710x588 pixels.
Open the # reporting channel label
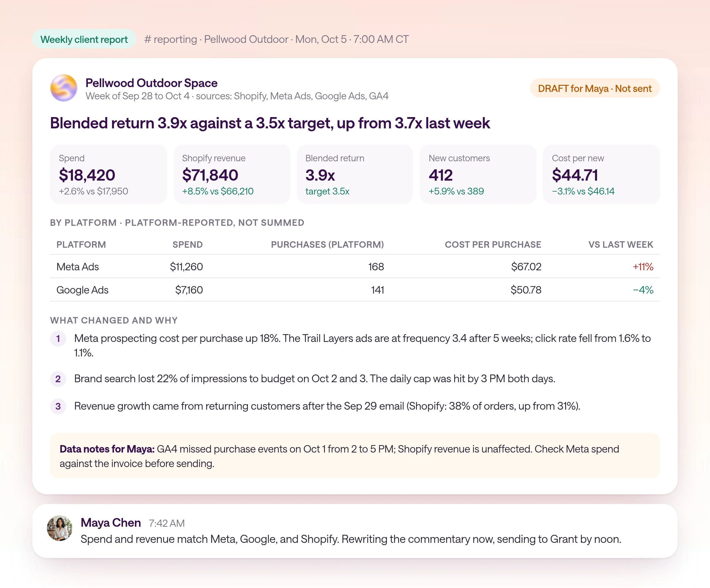point(171,39)
